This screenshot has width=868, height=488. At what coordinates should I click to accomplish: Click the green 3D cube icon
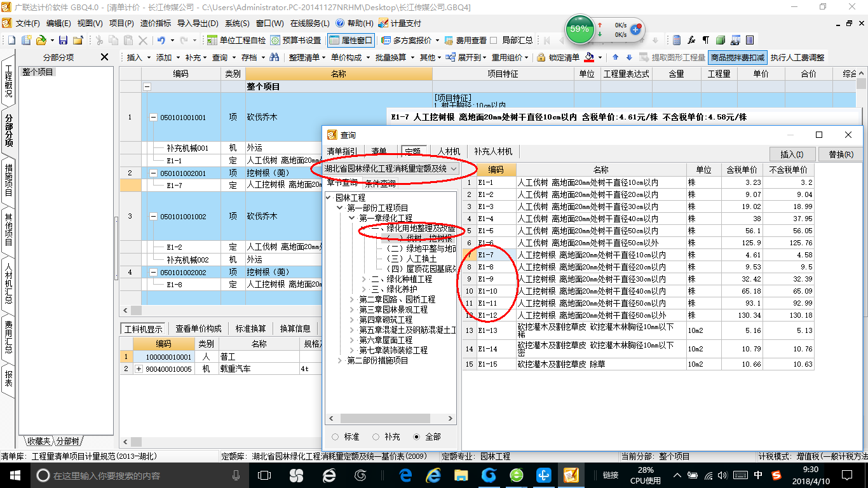(x=721, y=40)
